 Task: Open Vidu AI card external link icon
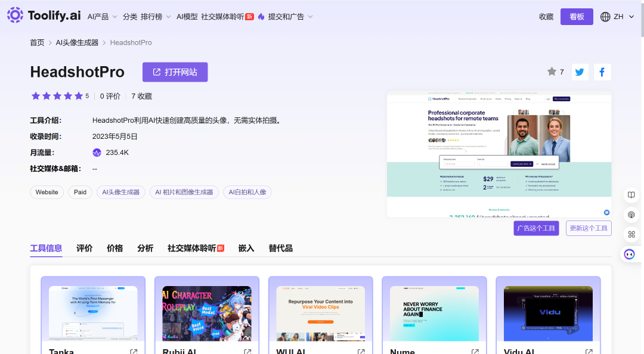[x=589, y=352]
